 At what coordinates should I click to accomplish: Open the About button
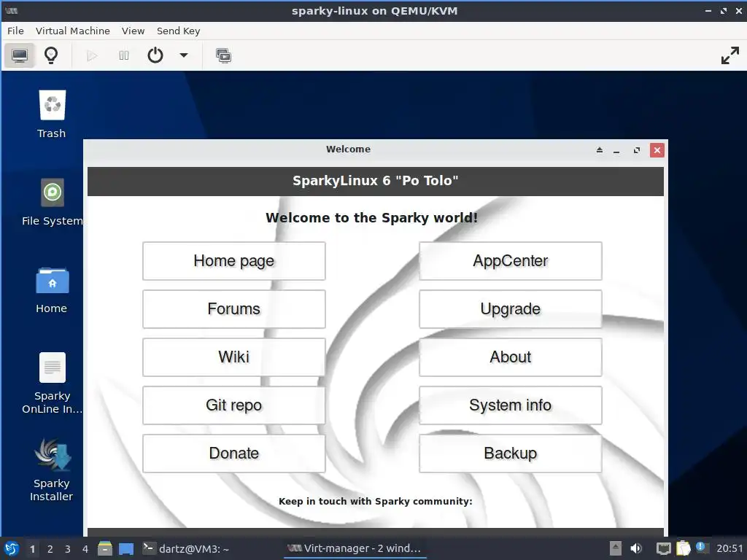[x=510, y=357]
